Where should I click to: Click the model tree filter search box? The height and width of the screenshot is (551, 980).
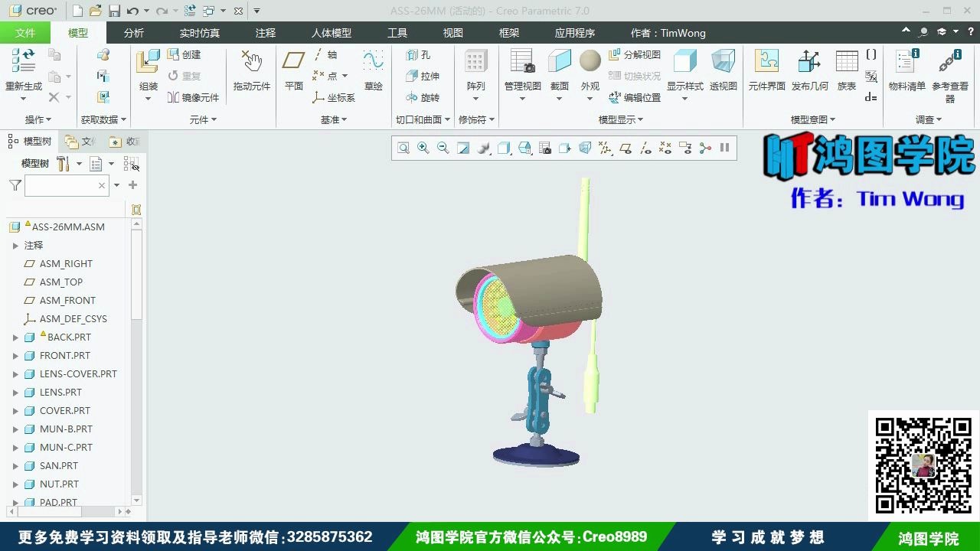tap(65, 185)
